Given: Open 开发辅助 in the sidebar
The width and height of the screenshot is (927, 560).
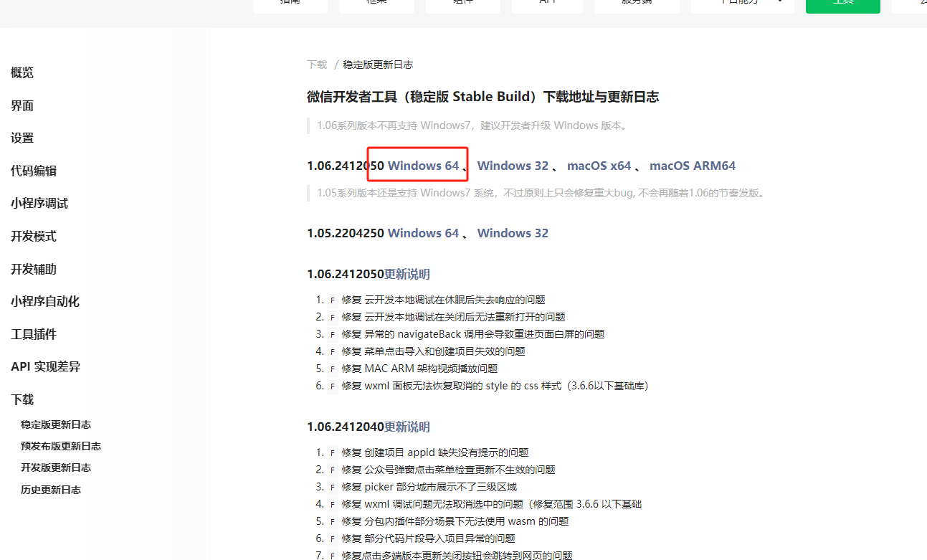Looking at the screenshot, I should pos(34,269).
